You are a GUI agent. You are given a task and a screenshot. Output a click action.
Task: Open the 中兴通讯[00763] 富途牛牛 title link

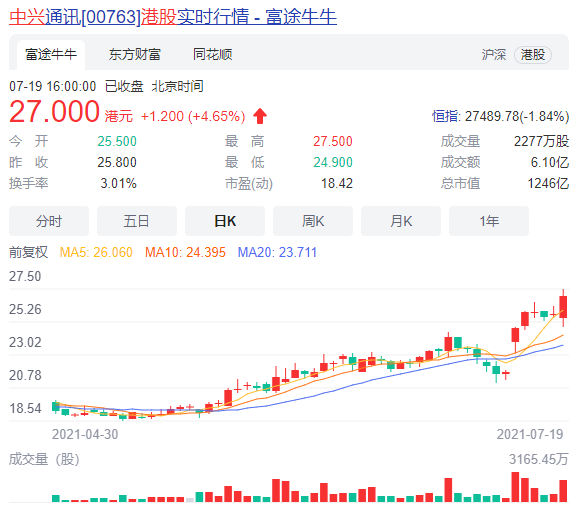pyautogui.click(x=173, y=17)
